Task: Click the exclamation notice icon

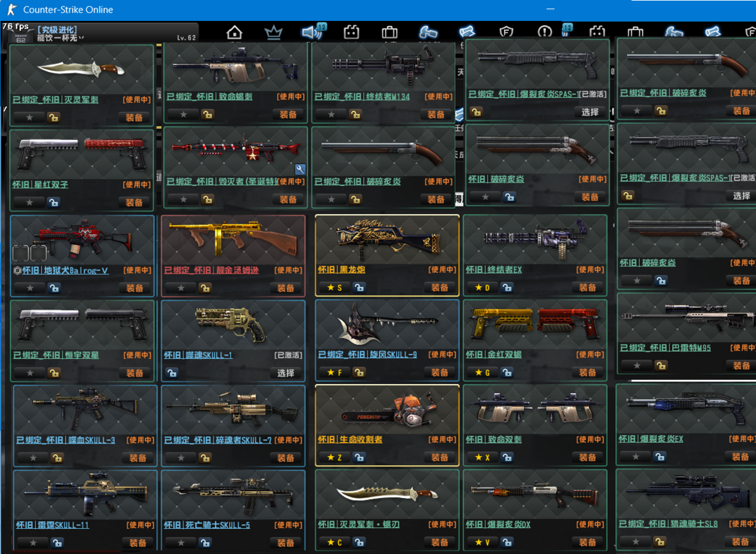Action: coord(545,31)
